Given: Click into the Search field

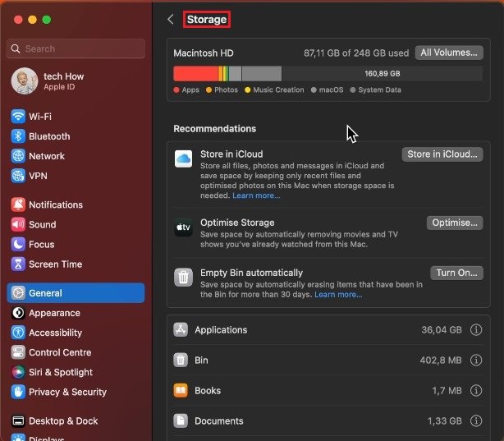Looking at the screenshot, I should click(x=76, y=48).
